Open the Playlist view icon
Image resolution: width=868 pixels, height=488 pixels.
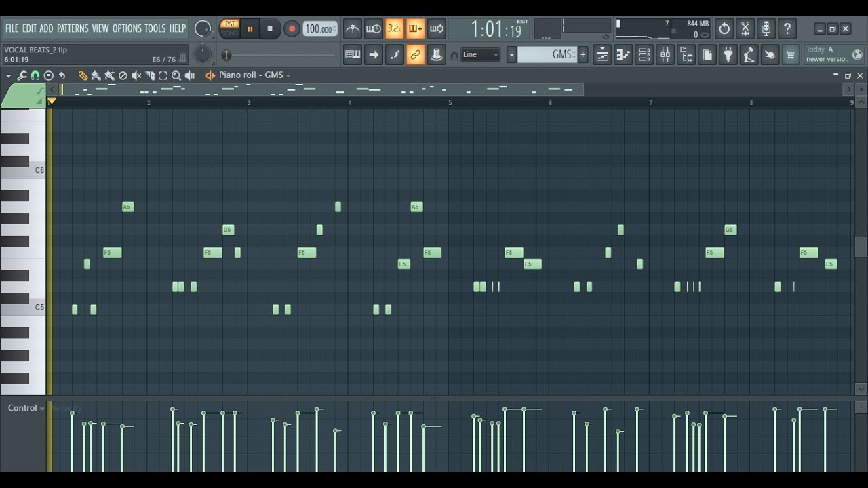tap(602, 55)
